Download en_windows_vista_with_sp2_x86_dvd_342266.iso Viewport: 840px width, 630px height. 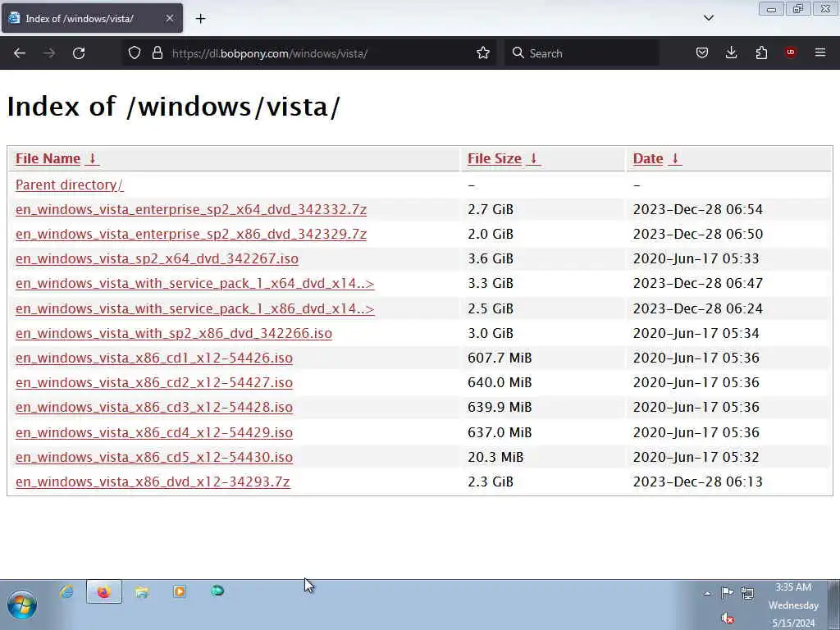[174, 333]
